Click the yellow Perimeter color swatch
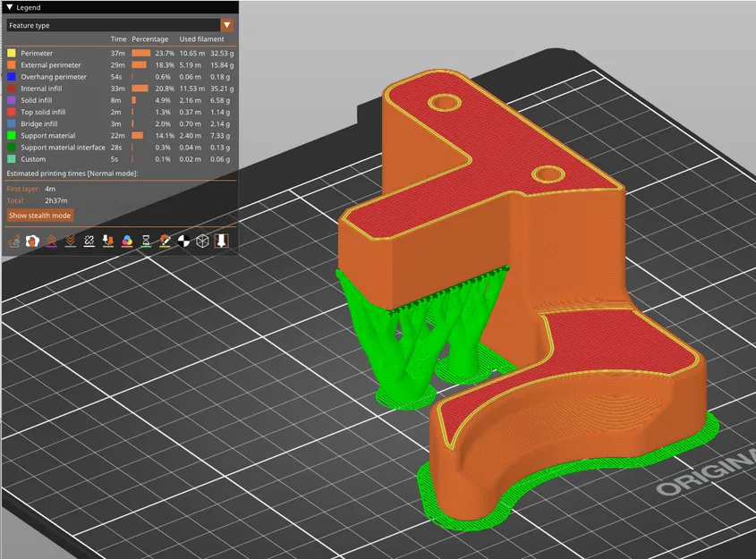Screen dimensions: 756x559 11,53
